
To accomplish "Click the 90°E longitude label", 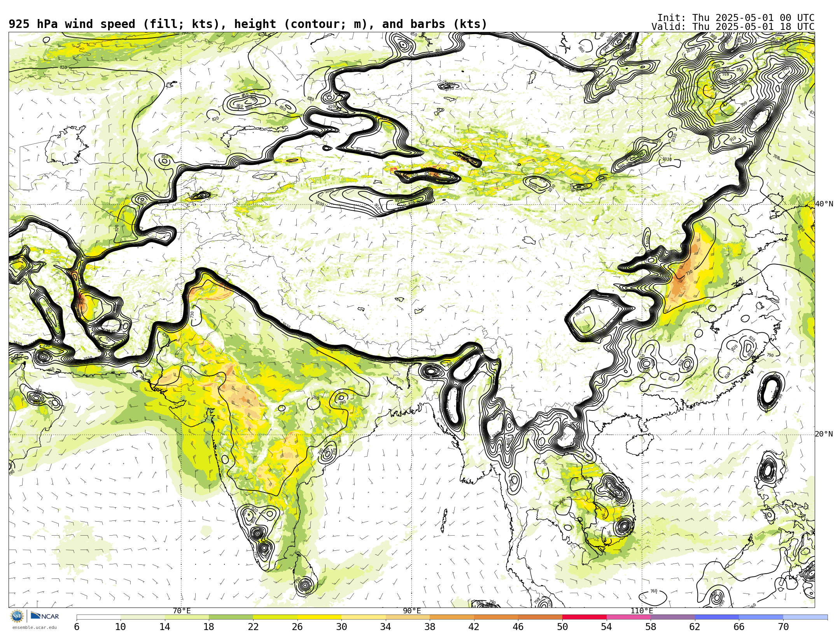I will (x=412, y=611).
